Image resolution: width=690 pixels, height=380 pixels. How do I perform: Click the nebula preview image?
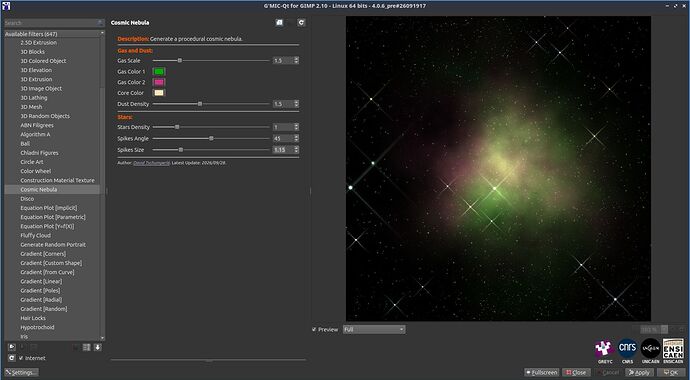(498, 169)
